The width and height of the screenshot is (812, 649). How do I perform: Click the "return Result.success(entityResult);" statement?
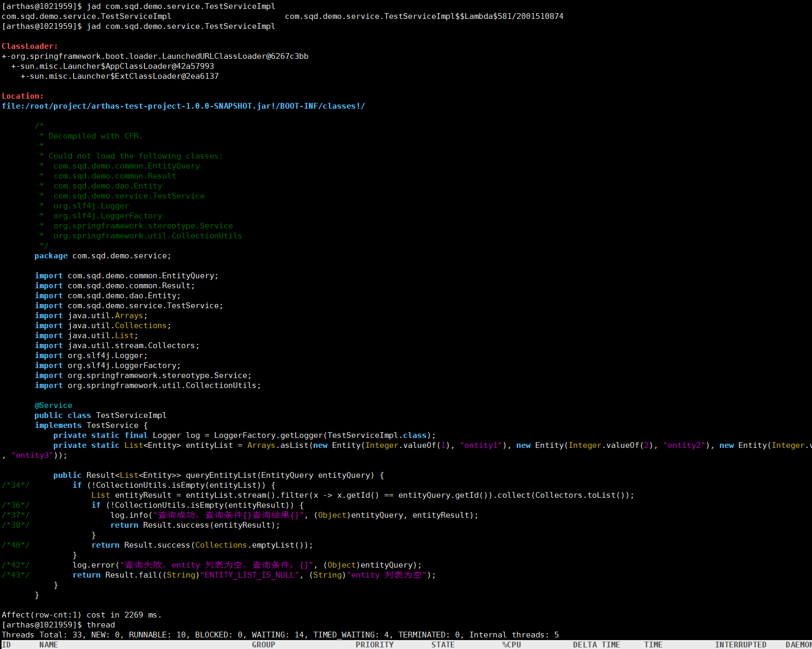coord(195,525)
